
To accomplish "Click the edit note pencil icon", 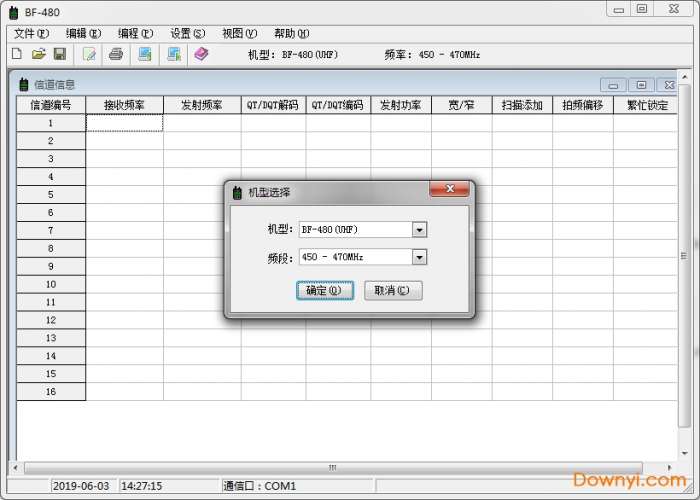I will [x=89, y=54].
